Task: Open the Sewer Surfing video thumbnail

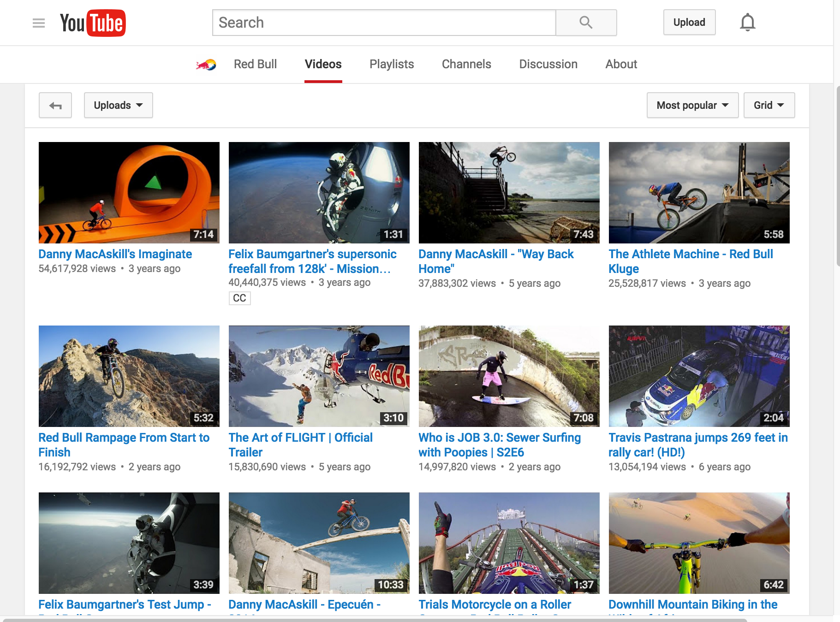Action: click(x=509, y=376)
